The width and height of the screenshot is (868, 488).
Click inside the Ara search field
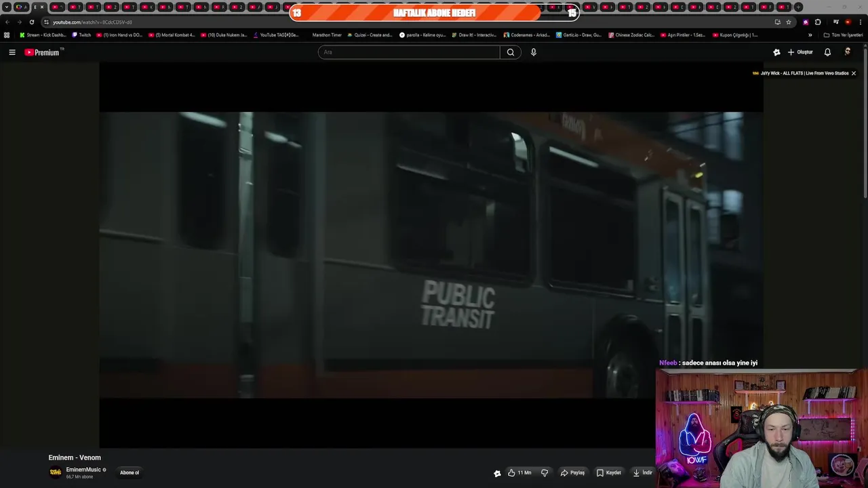click(409, 52)
